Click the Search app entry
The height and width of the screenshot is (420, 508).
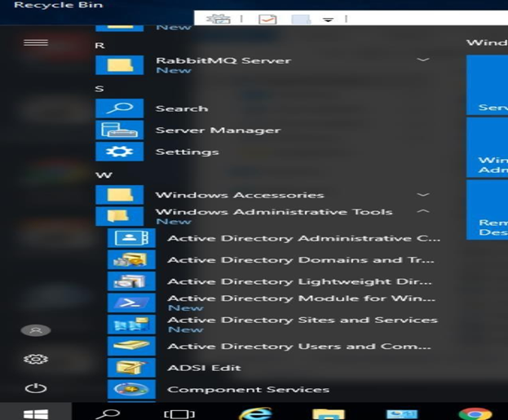181,108
